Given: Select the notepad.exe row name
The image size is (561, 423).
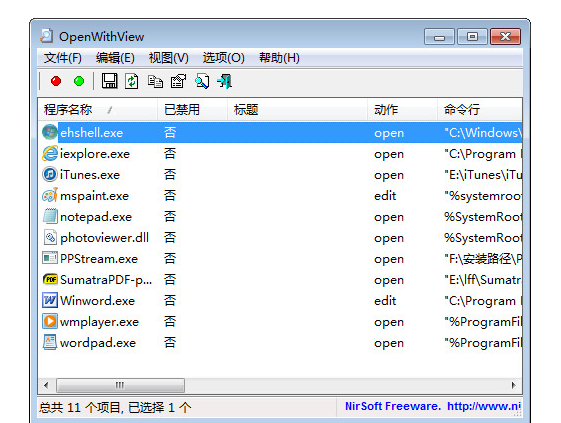Looking at the screenshot, I should click(96, 217).
